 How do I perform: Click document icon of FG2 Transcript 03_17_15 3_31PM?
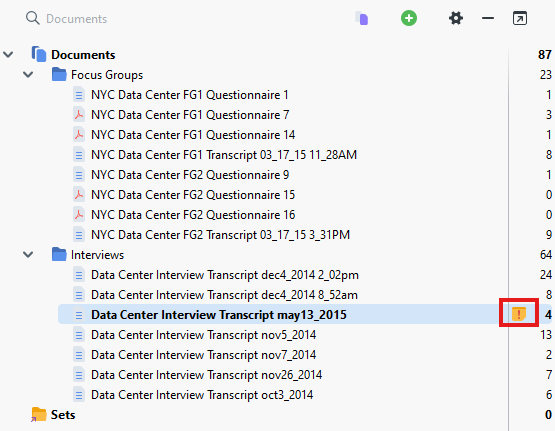(x=79, y=235)
